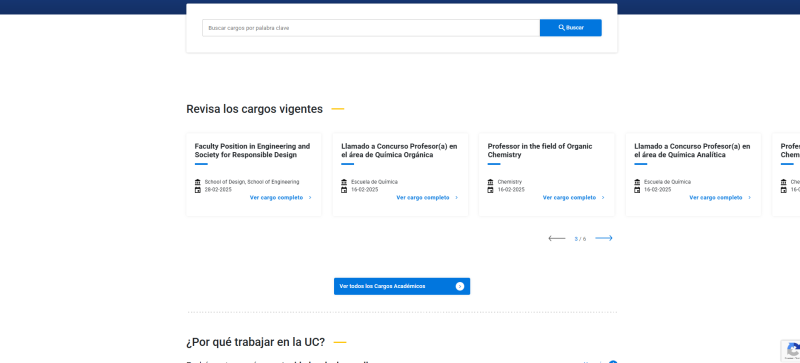Open 'Llamado a Concurso Profesor(a) Química Analítica' title
Viewport: 800px width, 363px height.
692,151
